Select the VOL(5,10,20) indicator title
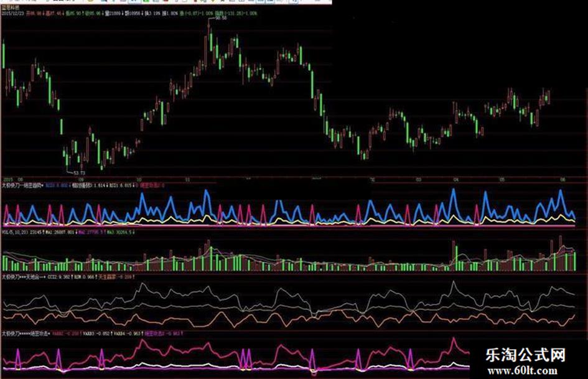 (x=14, y=232)
